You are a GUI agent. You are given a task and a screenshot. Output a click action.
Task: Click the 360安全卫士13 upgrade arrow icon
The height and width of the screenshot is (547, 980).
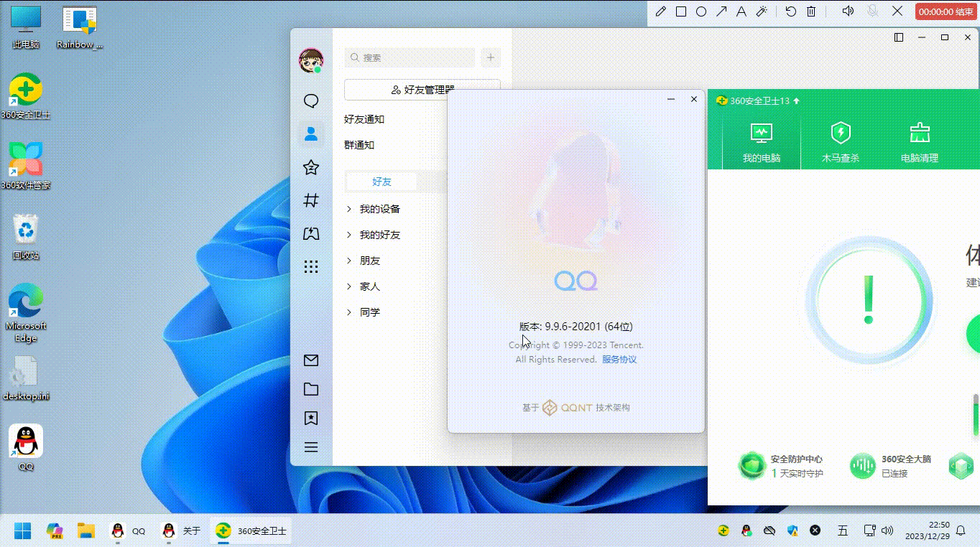797,101
